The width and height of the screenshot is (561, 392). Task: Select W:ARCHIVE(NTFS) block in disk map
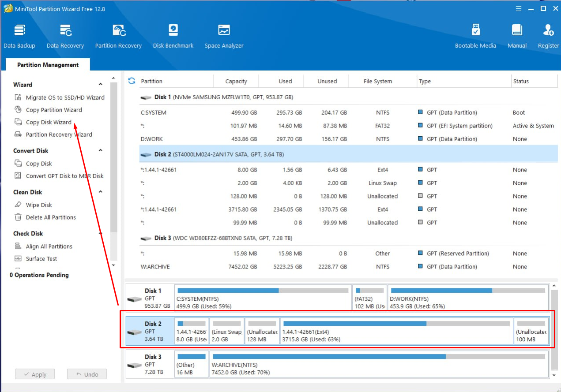[x=379, y=365]
